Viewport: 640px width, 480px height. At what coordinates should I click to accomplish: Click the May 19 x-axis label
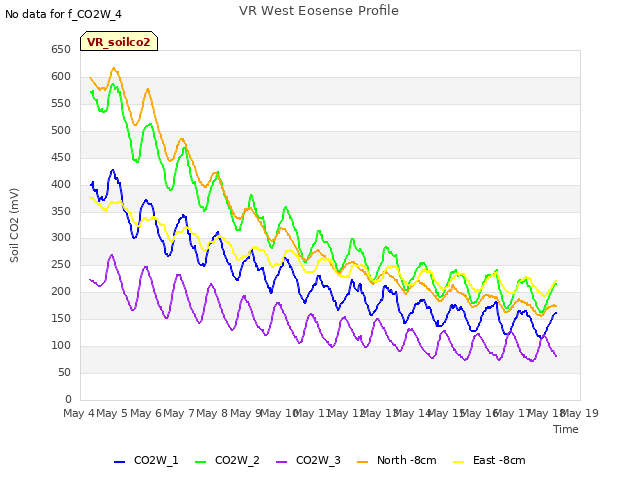[580, 413]
